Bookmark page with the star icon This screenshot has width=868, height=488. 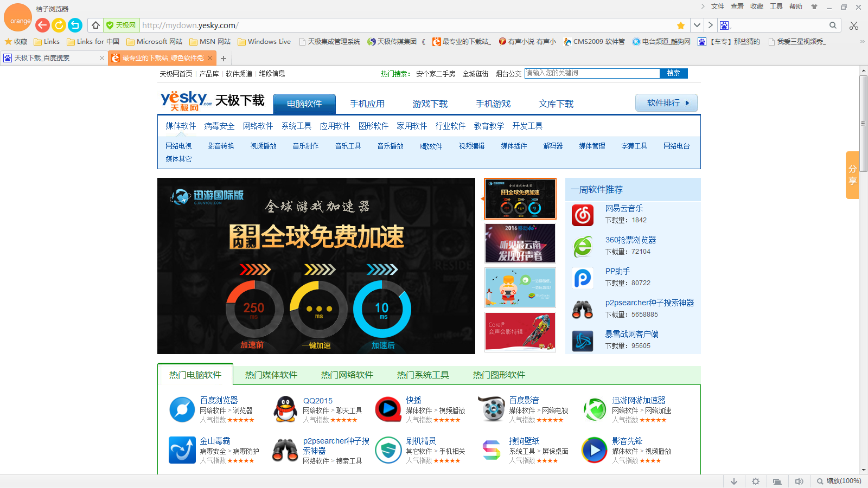coord(681,25)
